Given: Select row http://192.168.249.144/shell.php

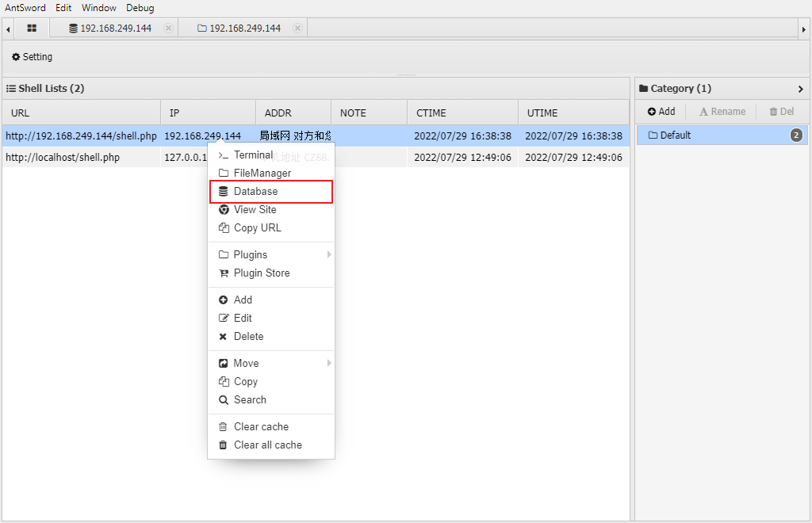Looking at the screenshot, I should tap(316, 136).
